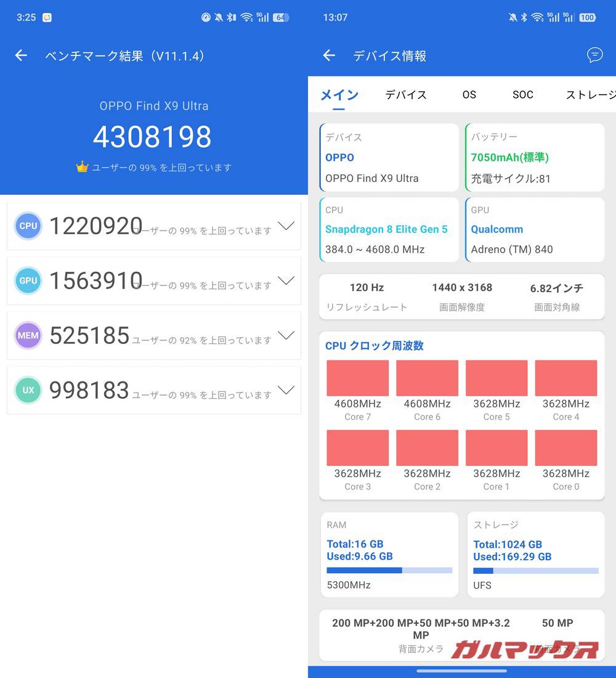Tap the 充電サイクル:81 text
This screenshot has width=616, height=678.
coord(511,179)
